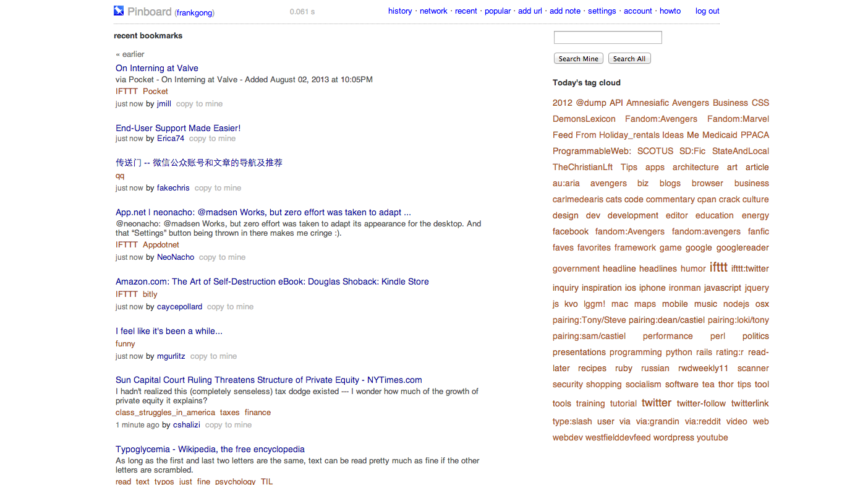Select the DemonsLexicon tag in cloud
This screenshot has width=868, height=485.
(584, 119)
